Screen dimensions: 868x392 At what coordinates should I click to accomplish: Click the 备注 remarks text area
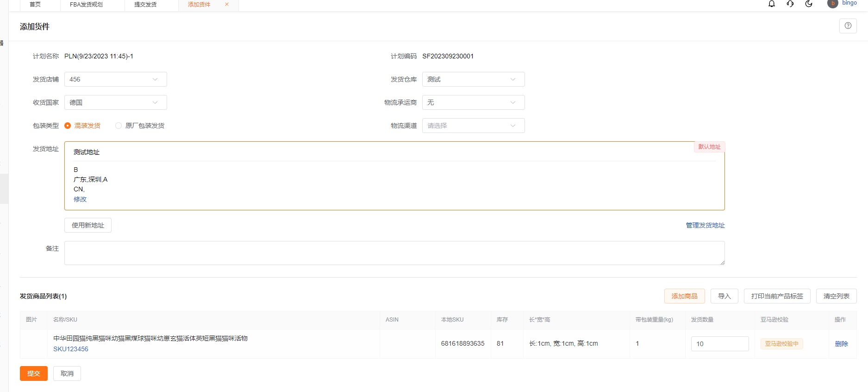click(x=394, y=253)
